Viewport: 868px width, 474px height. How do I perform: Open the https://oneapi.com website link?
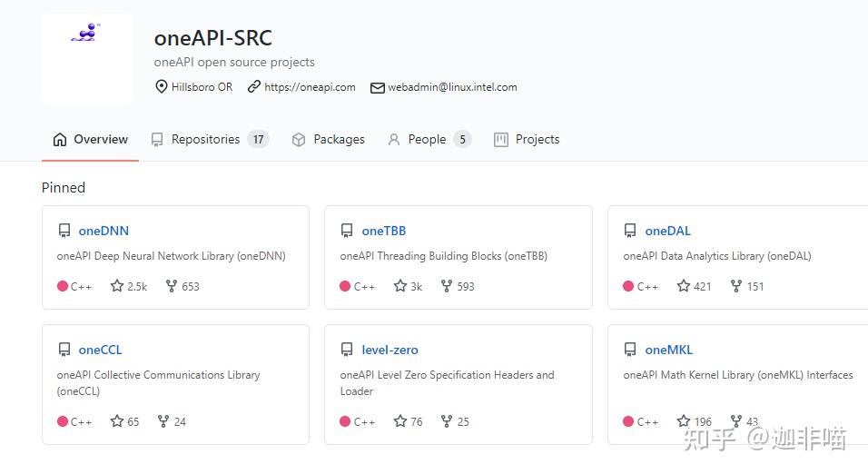coord(310,87)
